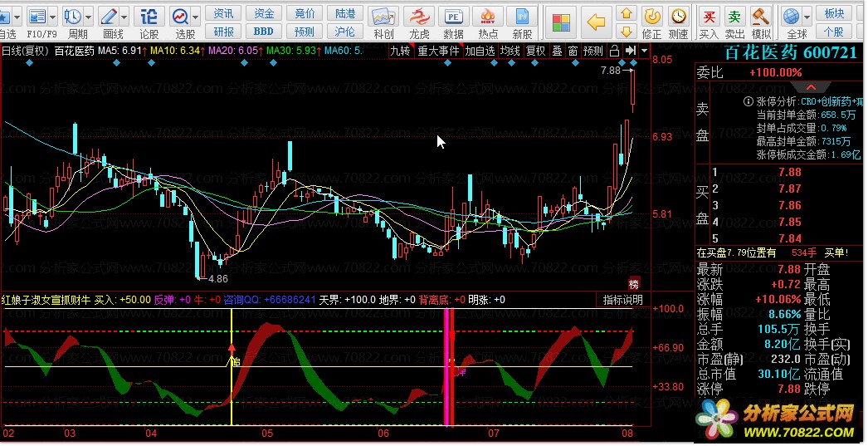Click the 卖出 sell icon
Screen dimensions: 868x446
pyautogui.click(x=734, y=17)
